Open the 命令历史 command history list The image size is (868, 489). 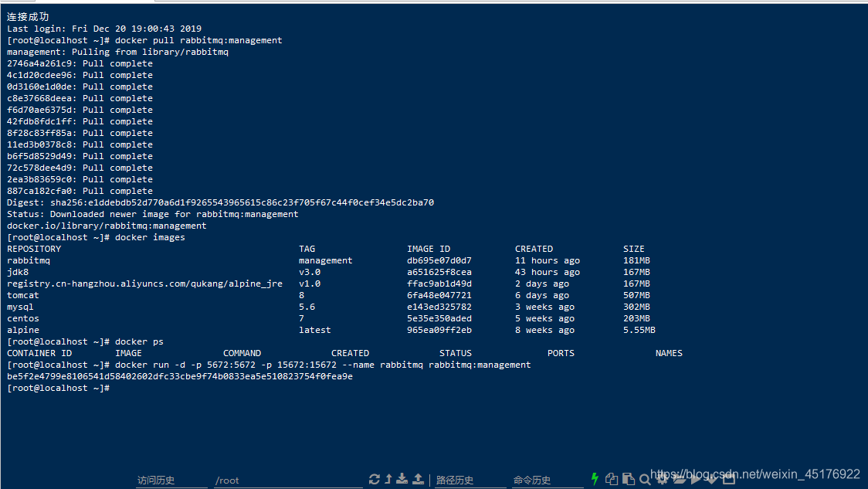coord(548,481)
